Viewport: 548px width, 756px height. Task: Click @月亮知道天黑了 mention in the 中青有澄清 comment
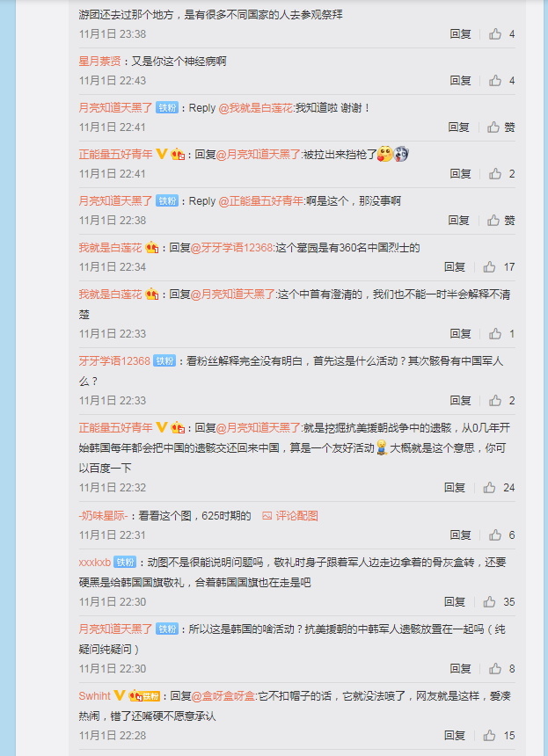(232, 294)
